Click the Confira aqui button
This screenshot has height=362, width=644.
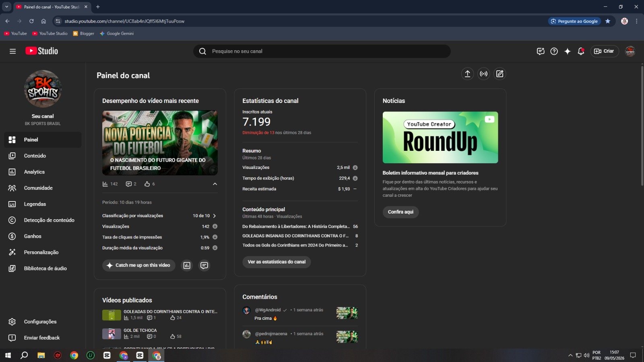click(x=400, y=212)
